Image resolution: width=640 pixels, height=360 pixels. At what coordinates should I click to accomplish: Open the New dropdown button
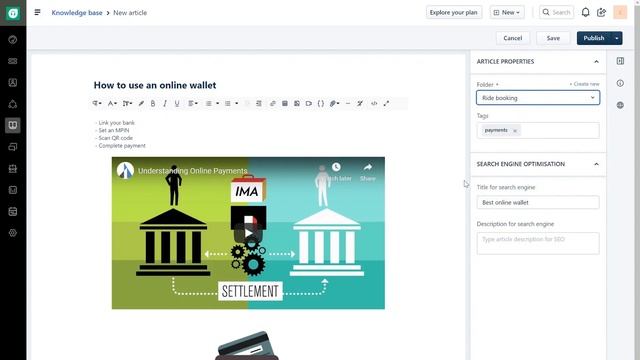[x=507, y=13]
